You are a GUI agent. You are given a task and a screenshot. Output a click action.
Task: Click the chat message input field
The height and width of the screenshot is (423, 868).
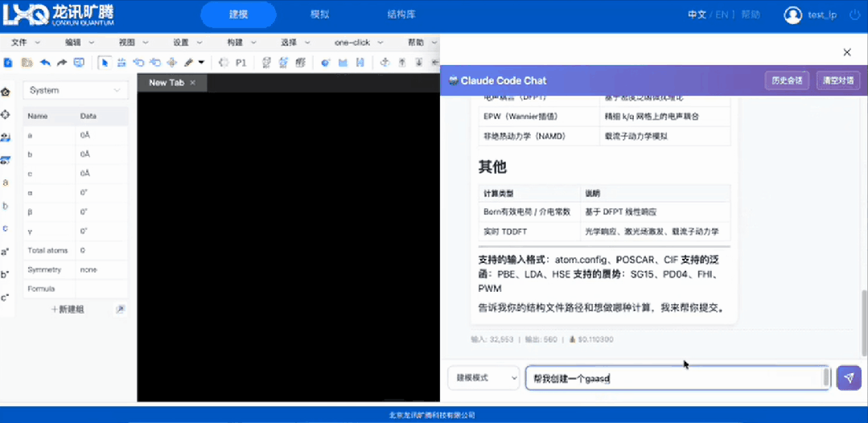pyautogui.click(x=677, y=378)
